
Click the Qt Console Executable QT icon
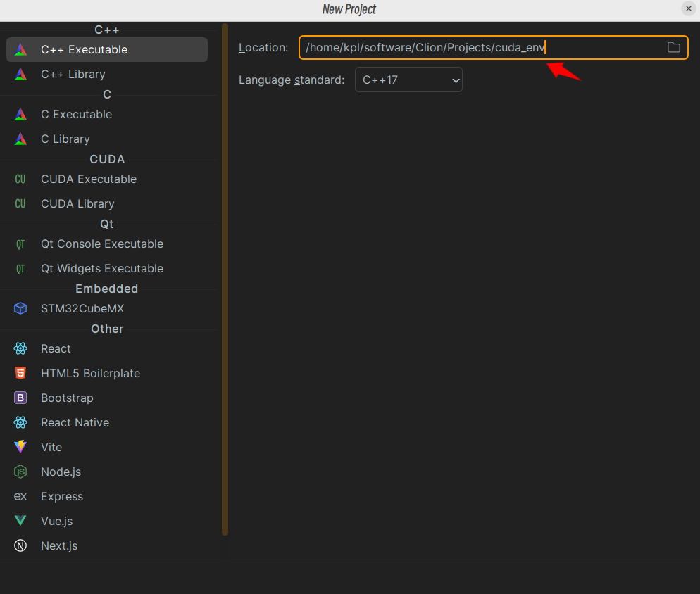click(x=20, y=244)
